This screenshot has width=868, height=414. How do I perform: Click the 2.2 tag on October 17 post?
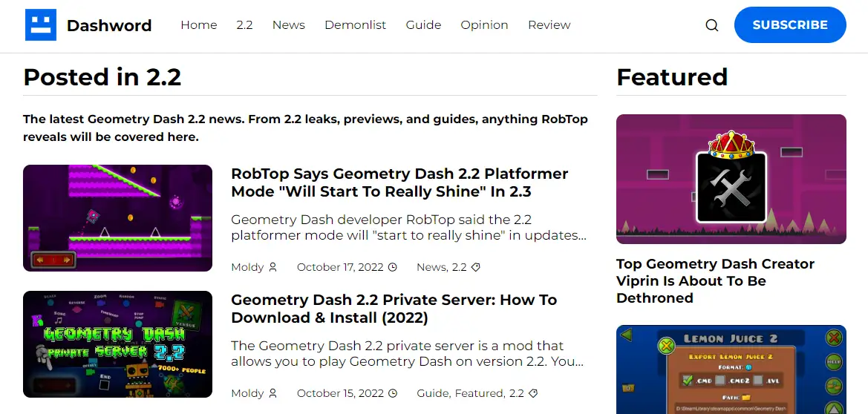click(x=459, y=267)
